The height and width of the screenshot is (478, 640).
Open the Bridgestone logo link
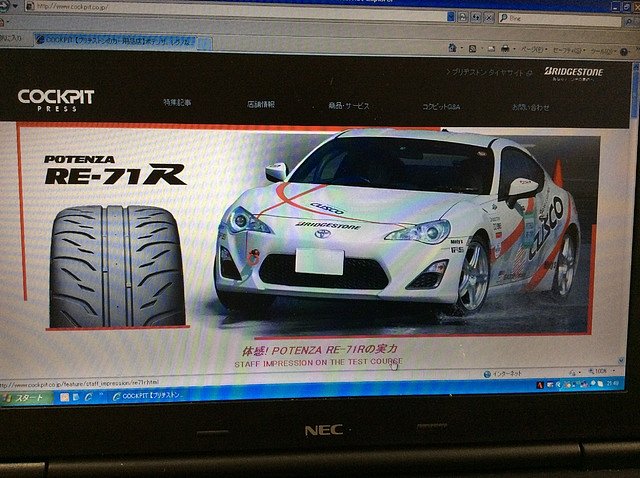pyautogui.click(x=573, y=73)
